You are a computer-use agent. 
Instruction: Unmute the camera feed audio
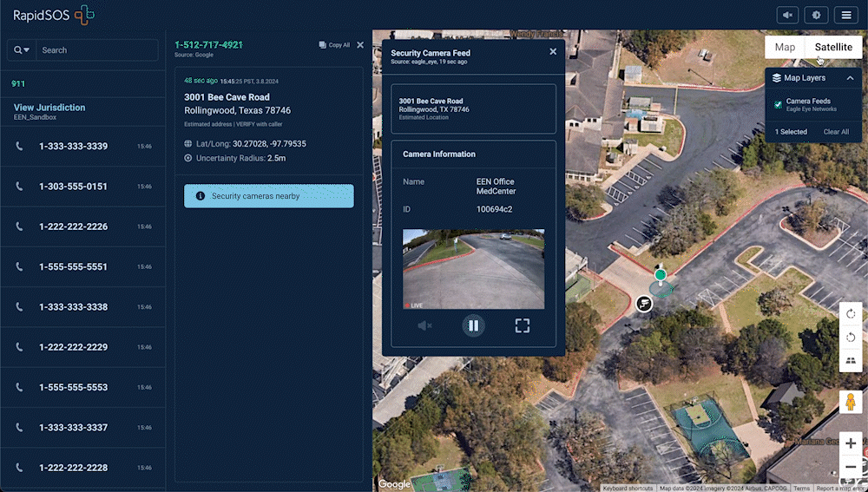click(424, 326)
